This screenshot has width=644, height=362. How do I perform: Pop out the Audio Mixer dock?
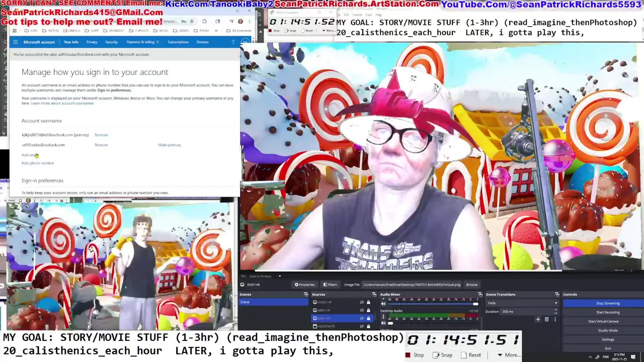480,294
